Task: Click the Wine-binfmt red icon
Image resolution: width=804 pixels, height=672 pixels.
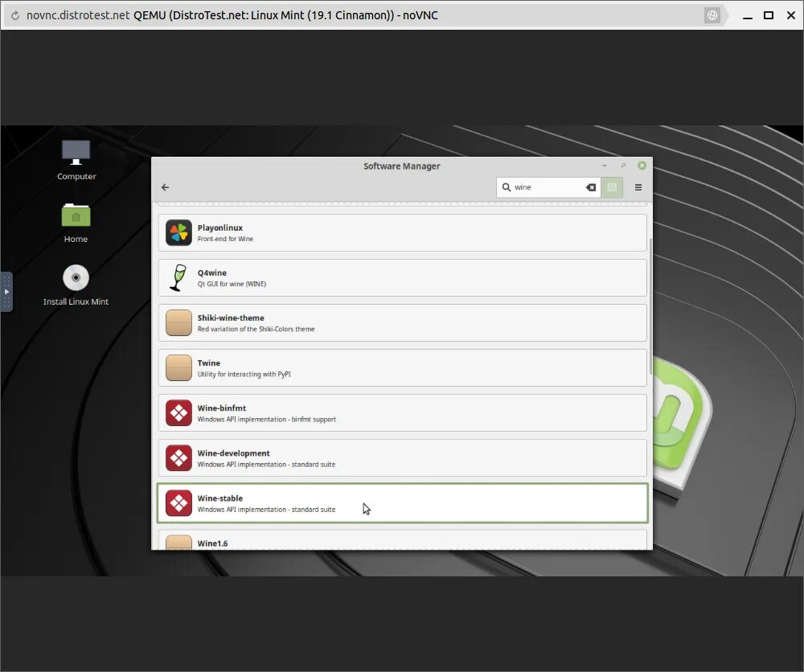Action: [178, 413]
